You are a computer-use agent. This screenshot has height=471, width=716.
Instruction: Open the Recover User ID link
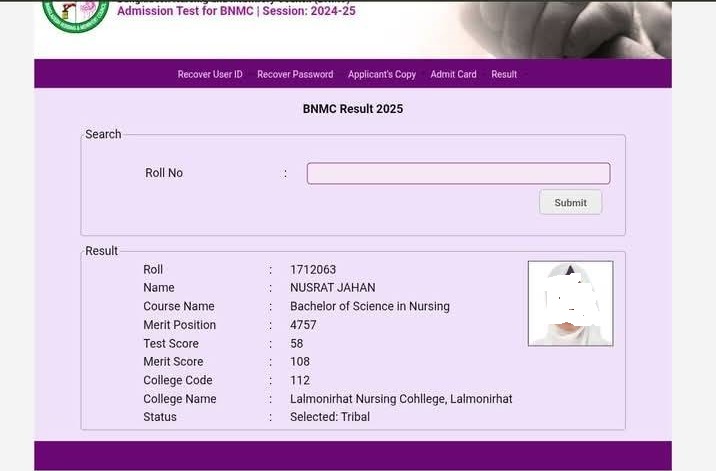tap(210, 74)
